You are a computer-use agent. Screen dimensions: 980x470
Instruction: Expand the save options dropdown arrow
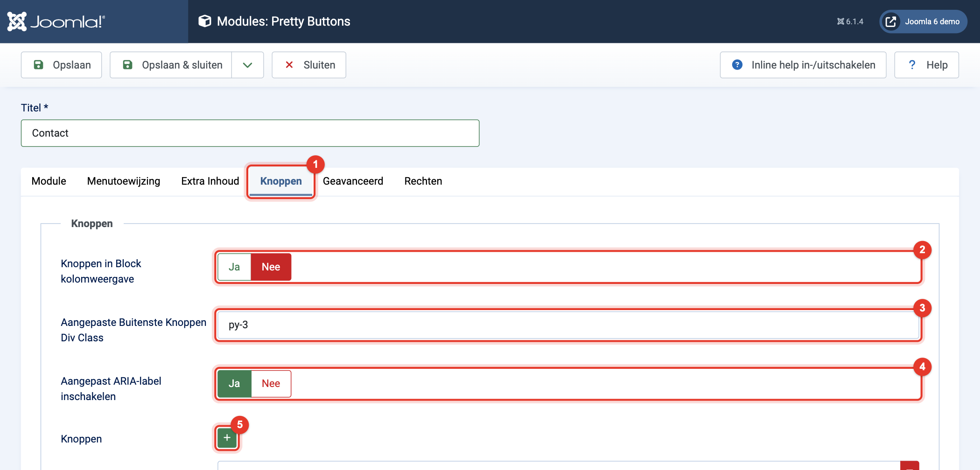[x=248, y=65]
